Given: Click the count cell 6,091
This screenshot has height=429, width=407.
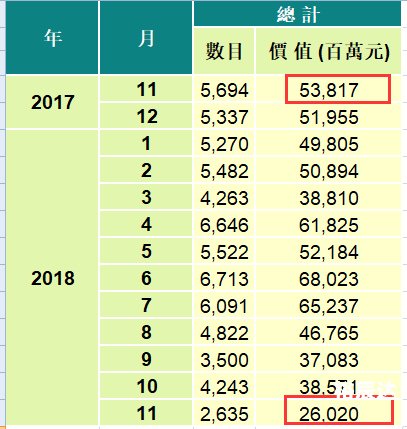Looking at the screenshot, I should (x=224, y=305).
